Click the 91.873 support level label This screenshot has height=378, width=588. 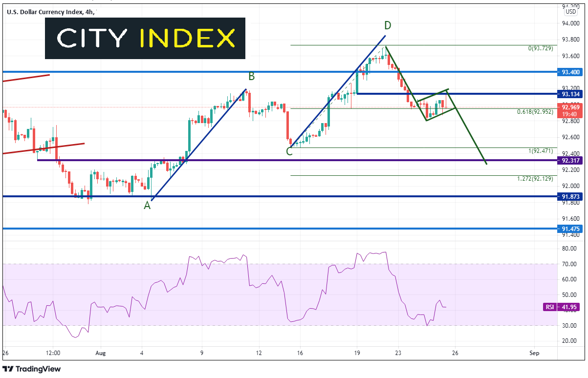pyautogui.click(x=571, y=196)
